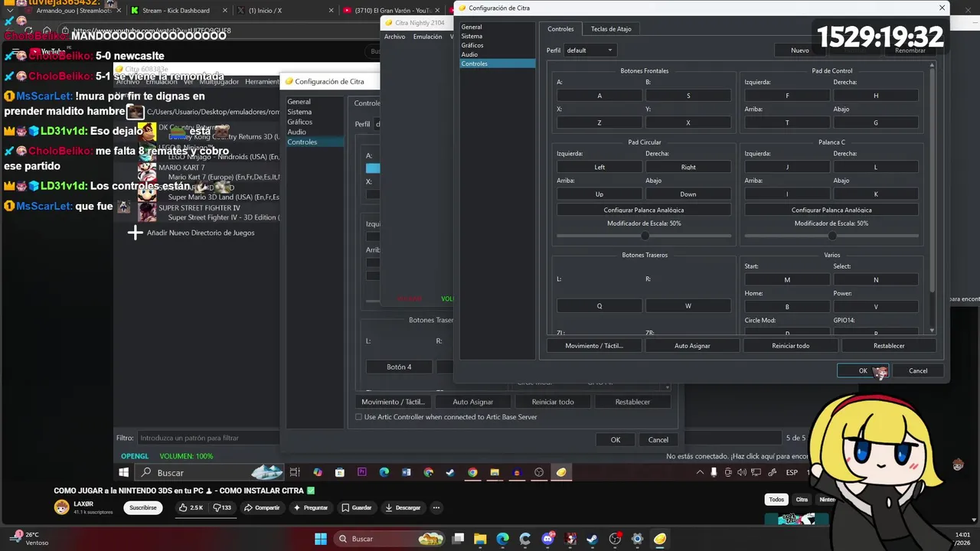The height and width of the screenshot is (551, 980).
Task: Click Windows 10 Start button in video
Action: tap(124, 472)
